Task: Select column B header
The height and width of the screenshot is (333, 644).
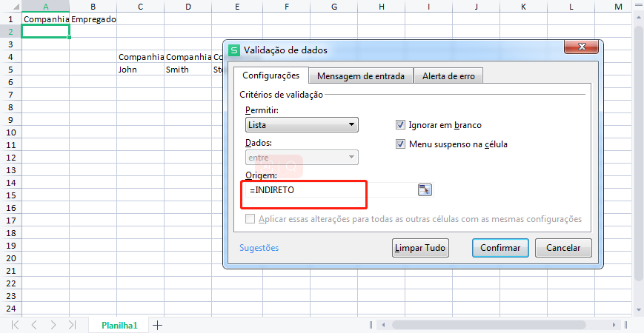Action: pyautogui.click(x=93, y=6)
